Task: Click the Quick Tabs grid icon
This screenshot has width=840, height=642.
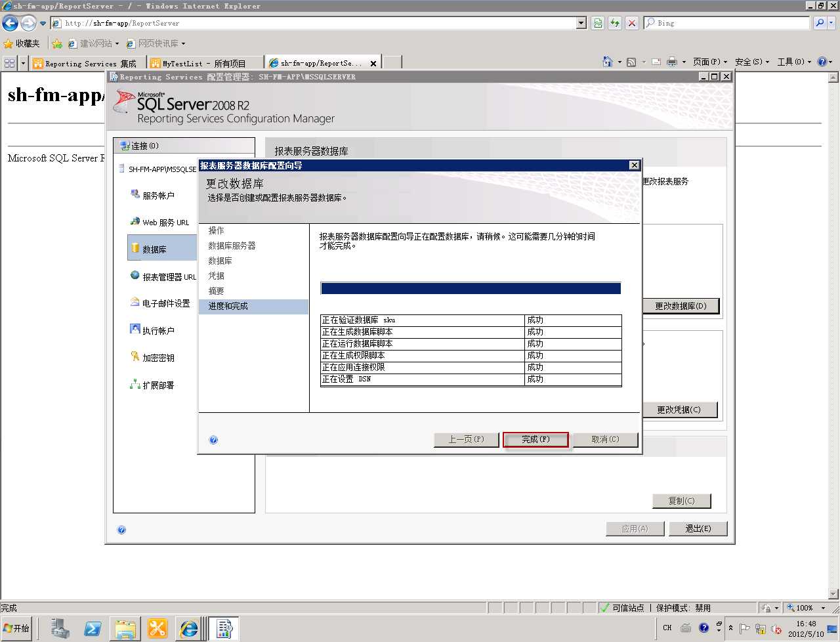Action: pyautogui.click(x=9, y=63)
